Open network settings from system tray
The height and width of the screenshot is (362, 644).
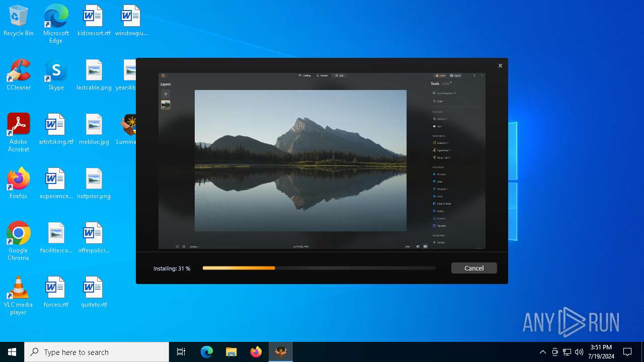[x=567, y=352]
